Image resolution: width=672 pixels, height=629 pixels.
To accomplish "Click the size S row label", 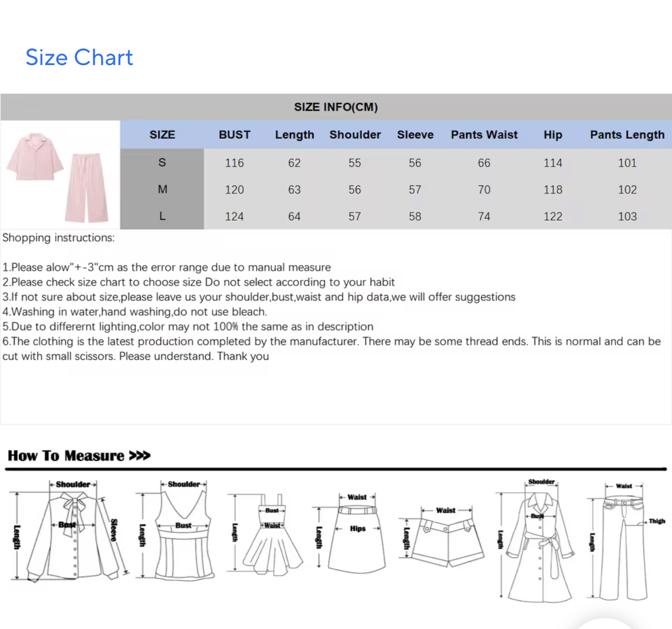I will tap(162, 162).
